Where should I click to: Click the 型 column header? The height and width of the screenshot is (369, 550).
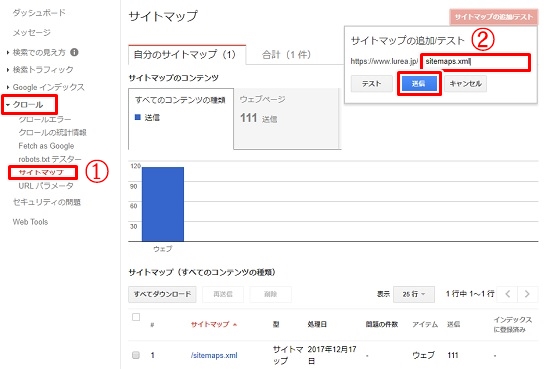[x=276, y=324]
